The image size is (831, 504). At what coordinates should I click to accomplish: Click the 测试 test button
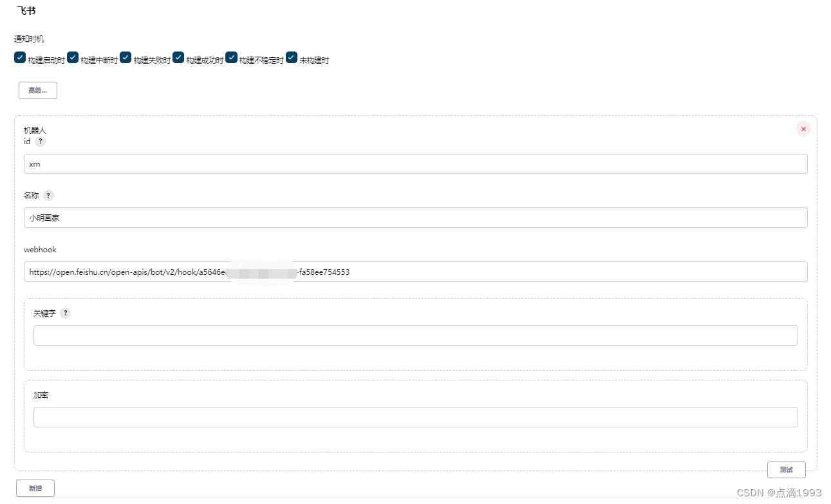pyautogui.click(x=786, y=469)
